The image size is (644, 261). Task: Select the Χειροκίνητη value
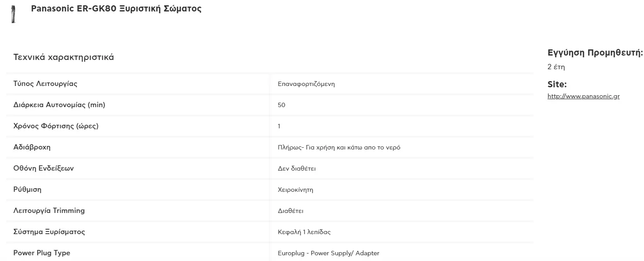click(295, 190)
